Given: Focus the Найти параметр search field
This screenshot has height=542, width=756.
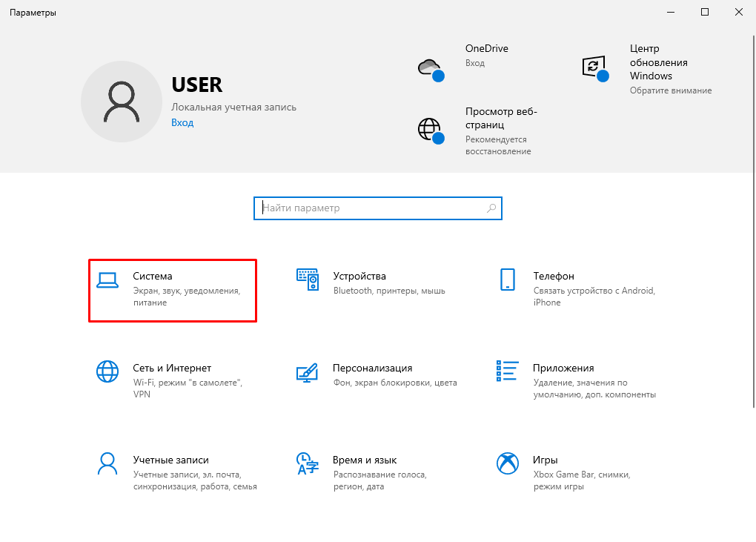Looking at the screenshot, I should [378, 208].
